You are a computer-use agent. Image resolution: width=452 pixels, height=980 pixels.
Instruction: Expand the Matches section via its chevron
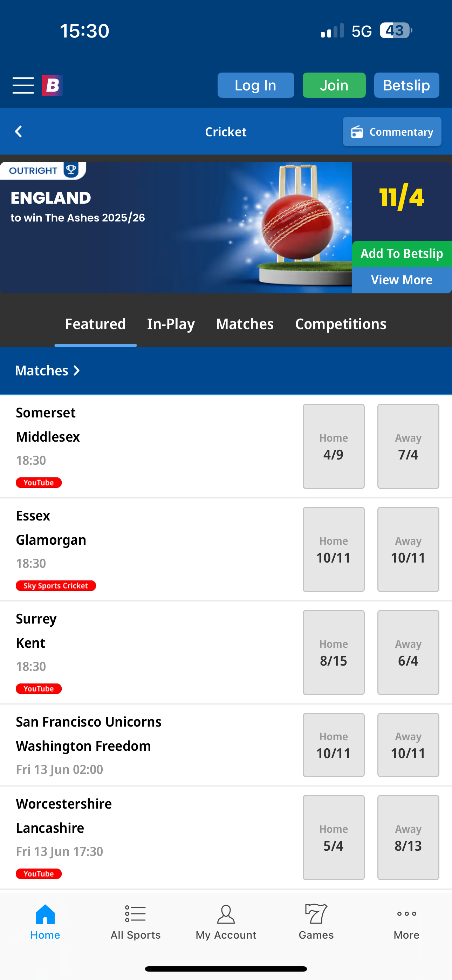point(77,370)
